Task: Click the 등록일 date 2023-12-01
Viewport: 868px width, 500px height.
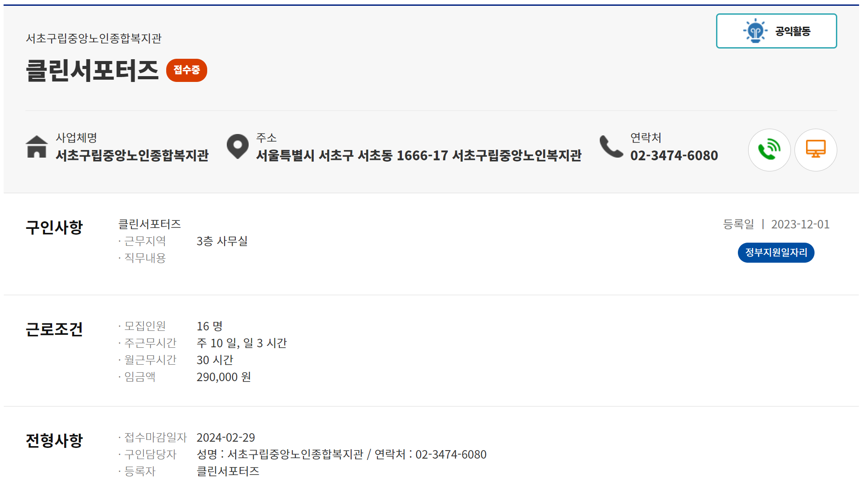Action: point(800,225)
